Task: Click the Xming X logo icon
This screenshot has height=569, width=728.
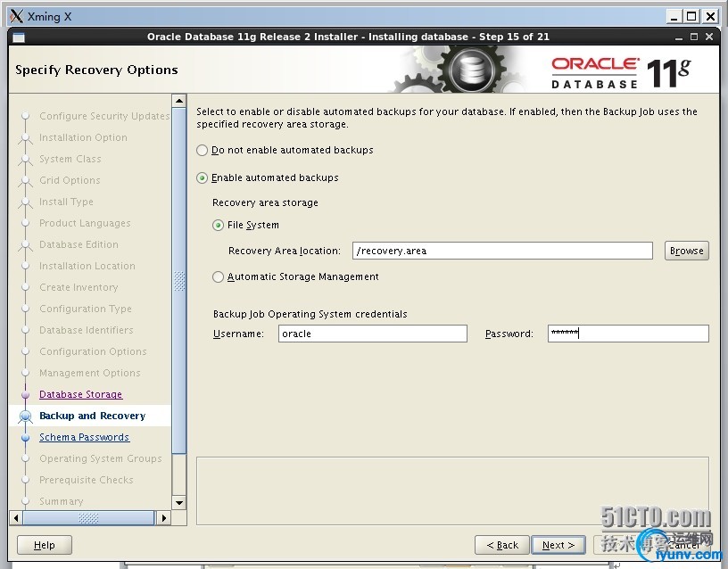Action: point(16,16)
